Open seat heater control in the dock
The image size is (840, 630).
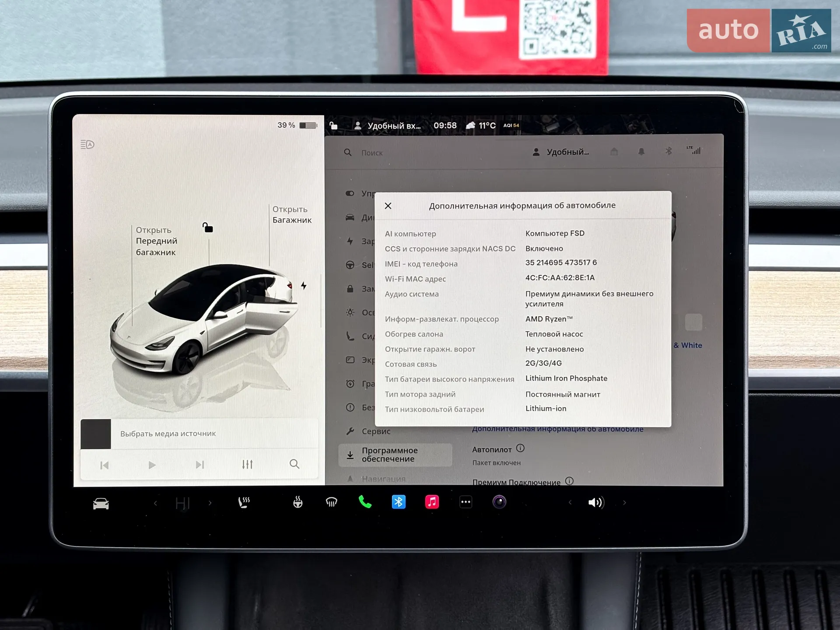244,502
